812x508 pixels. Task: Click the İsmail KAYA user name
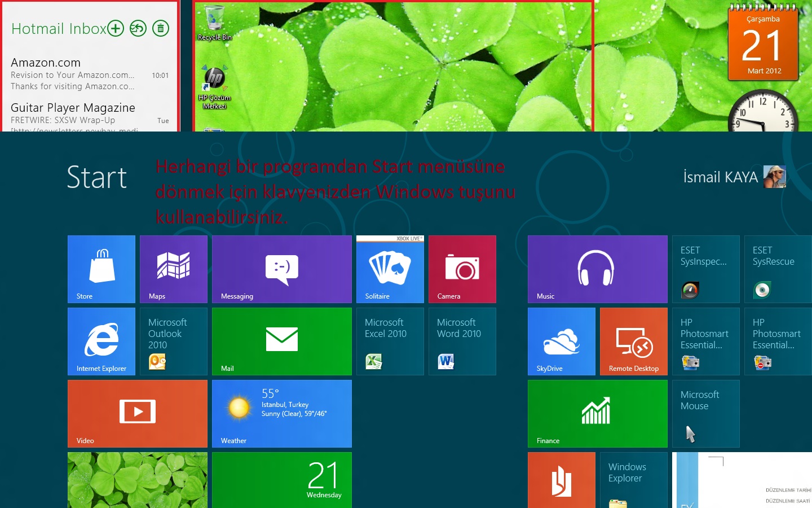click(x=720, y=177)
